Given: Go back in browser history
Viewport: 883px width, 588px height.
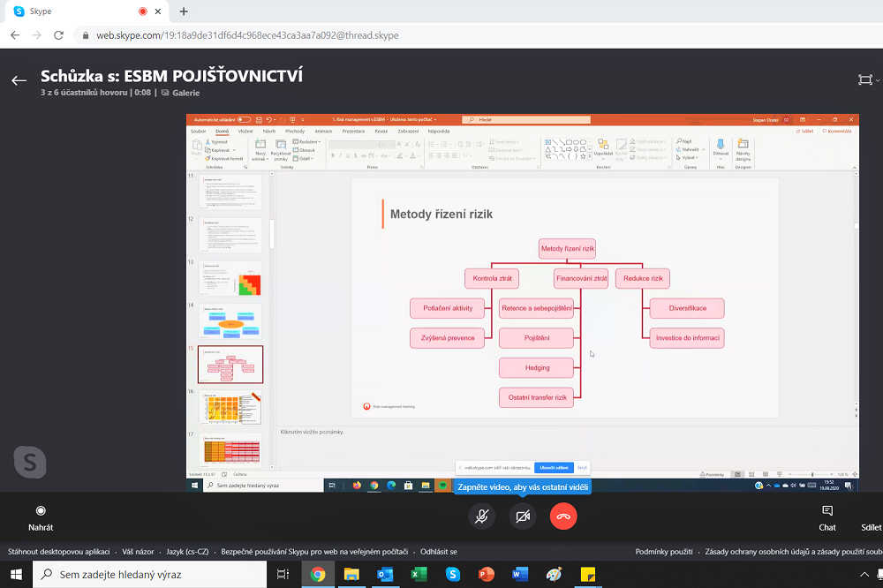Looking at the screenshot, I should [x=15, y=35].
